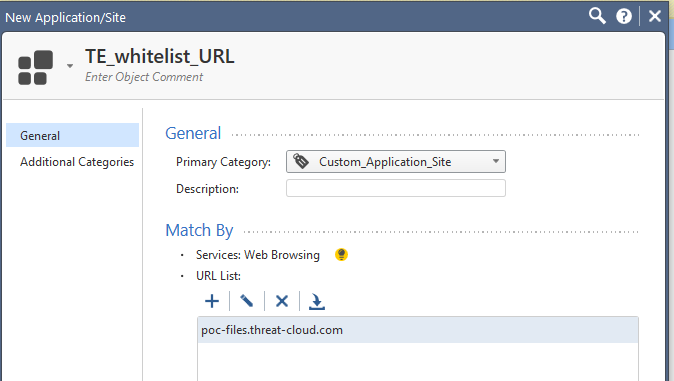Click the Primary Category dropdown arrow
The height and width of the screenshot is (381, 674).
496,161
